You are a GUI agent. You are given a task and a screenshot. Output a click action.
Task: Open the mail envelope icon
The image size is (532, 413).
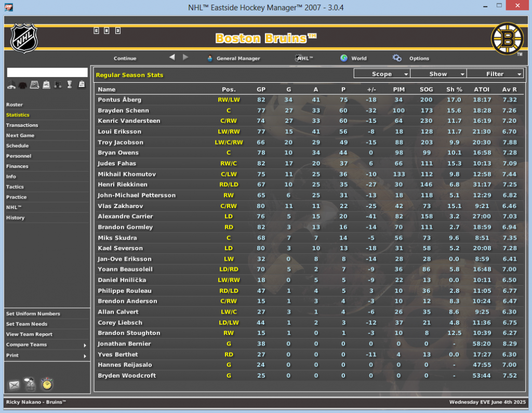(x=14, y=385)
